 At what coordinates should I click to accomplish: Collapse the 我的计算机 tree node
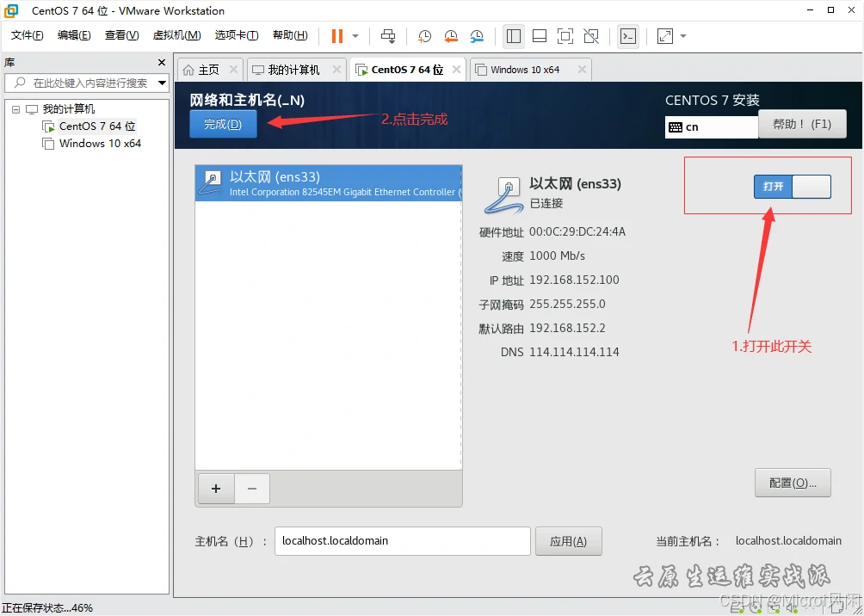[16, 109]
